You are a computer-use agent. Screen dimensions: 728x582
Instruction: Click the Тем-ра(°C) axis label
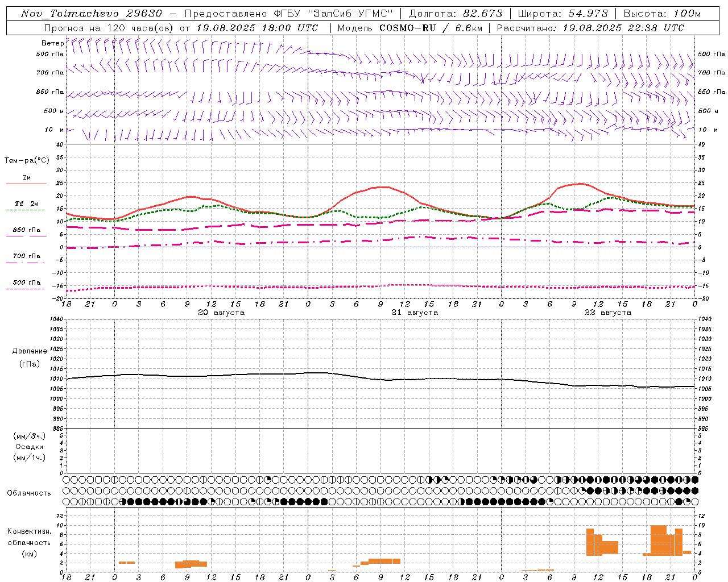27,161
